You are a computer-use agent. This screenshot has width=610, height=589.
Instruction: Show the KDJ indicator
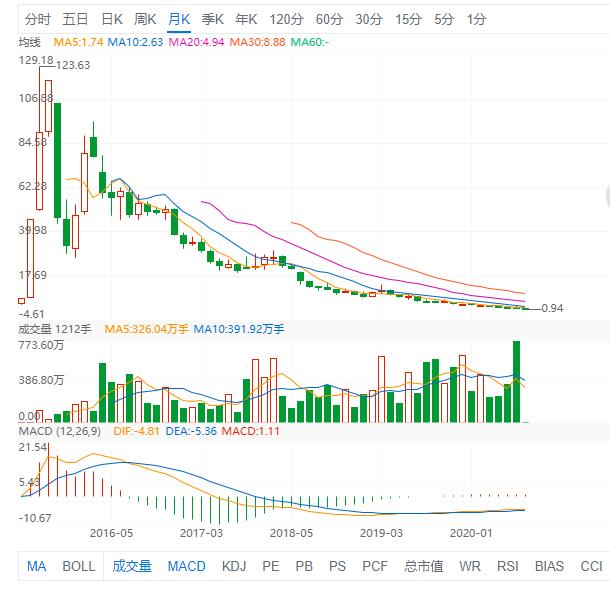234,566
